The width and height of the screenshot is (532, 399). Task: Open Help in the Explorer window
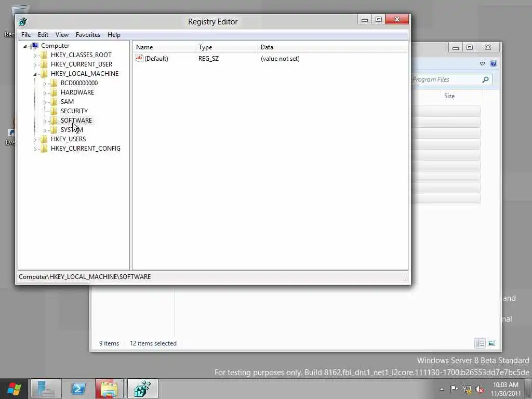(x=494, y=63)
